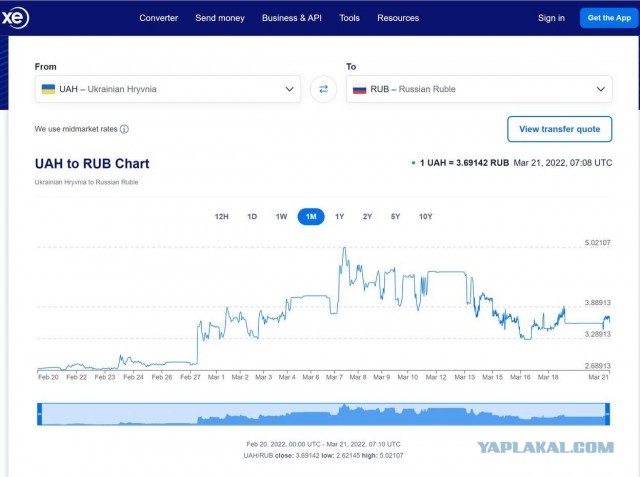Swap the From and To currencies
640x477 pixels.
(323, 89)
